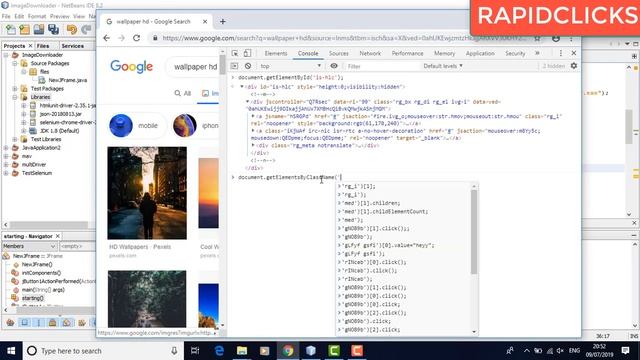Go back in the Chrome browser
The height and width of the screenshot is (360, 640).
pos(107,38)
